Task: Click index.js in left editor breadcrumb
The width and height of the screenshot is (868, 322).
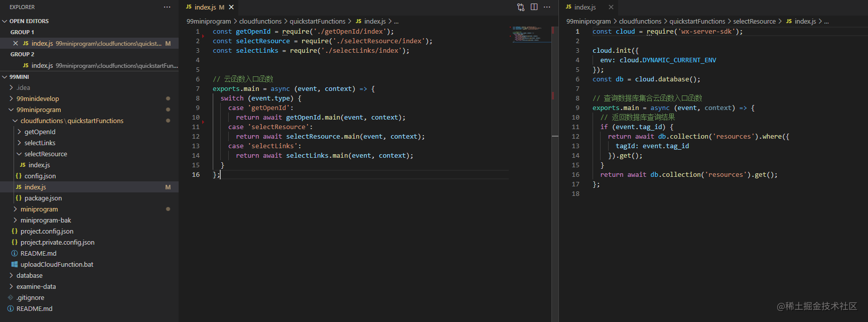Action: 375,22
